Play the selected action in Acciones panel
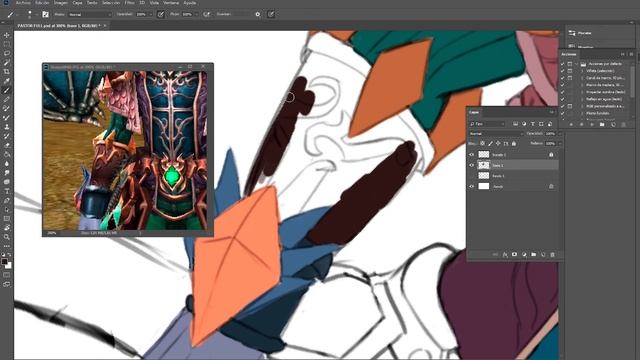This screenshot has width=640, height=360. 592,124
